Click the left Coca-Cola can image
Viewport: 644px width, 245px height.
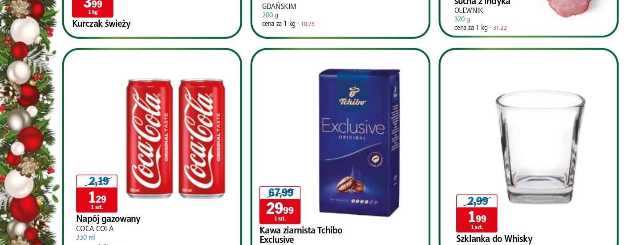(150, 139)
